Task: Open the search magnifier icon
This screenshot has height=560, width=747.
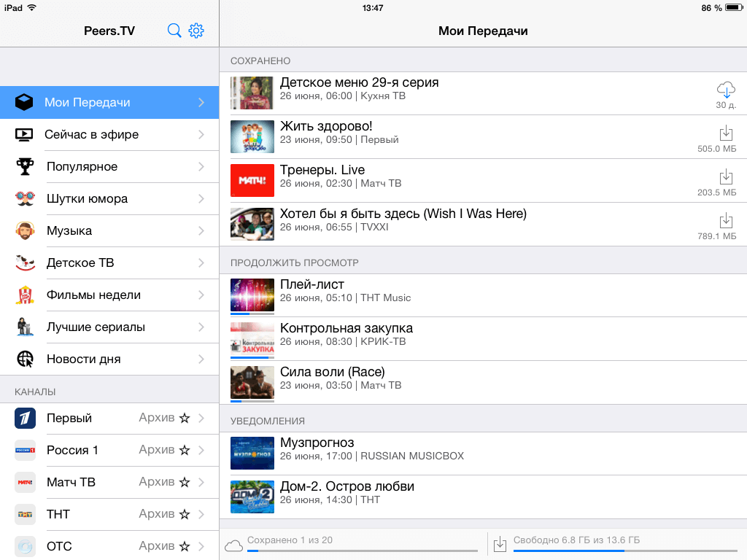Action: 174,31
